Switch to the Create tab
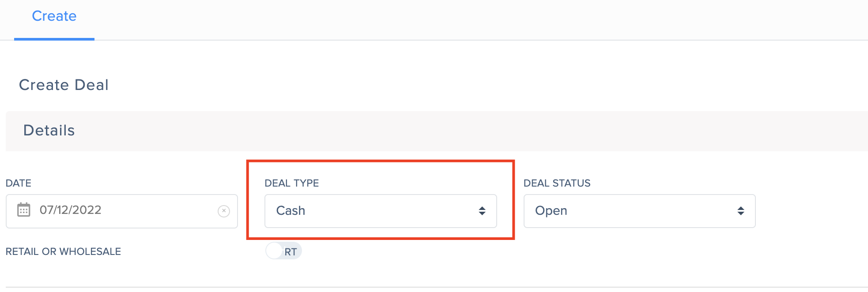 point(54,16)
